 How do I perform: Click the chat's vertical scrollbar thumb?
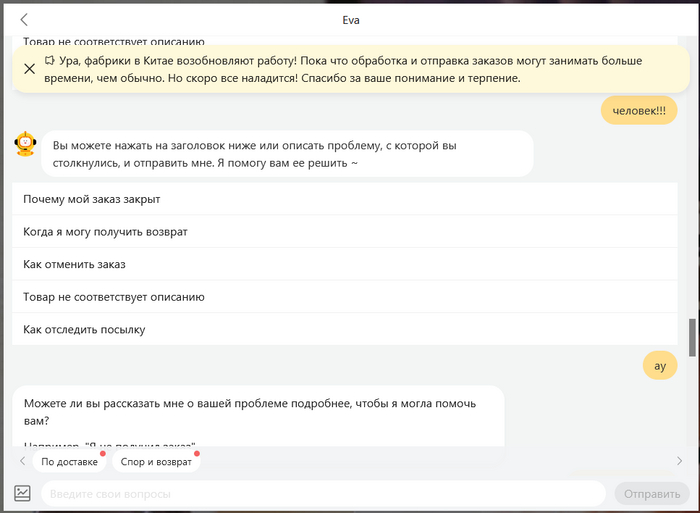[692, 337]
